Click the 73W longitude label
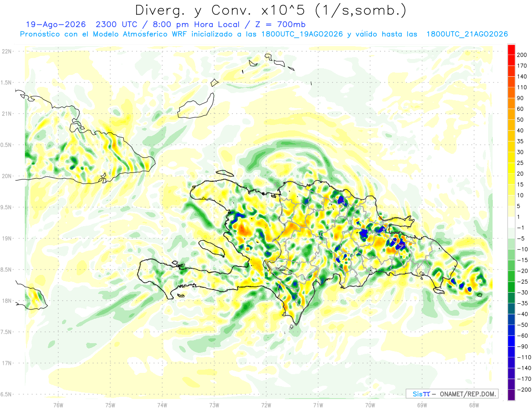 [x=214, y=405]
